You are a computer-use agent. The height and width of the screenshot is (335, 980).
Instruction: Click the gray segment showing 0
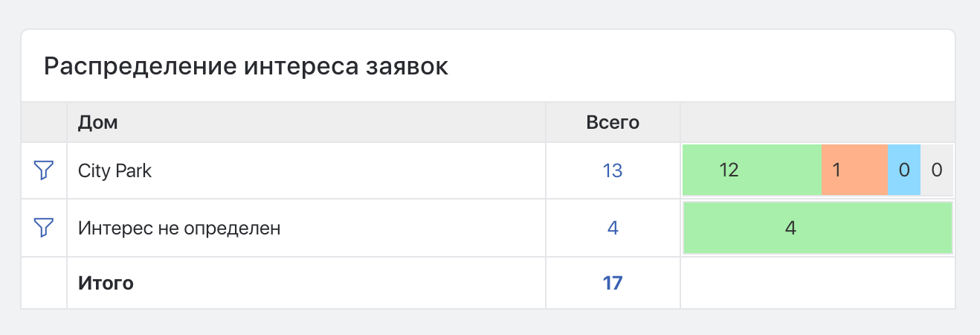coord(937,170)
